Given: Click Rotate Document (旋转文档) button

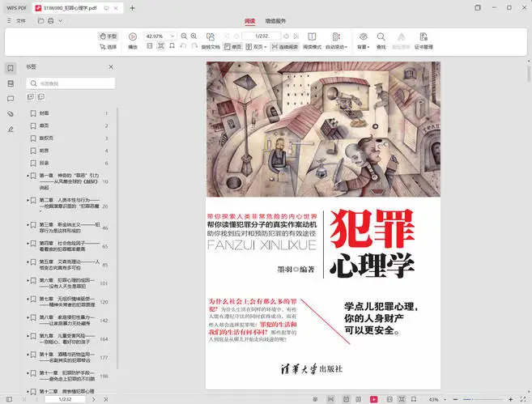Looking at the screenshot, I should pyautogui.click(x=211, y=47).
